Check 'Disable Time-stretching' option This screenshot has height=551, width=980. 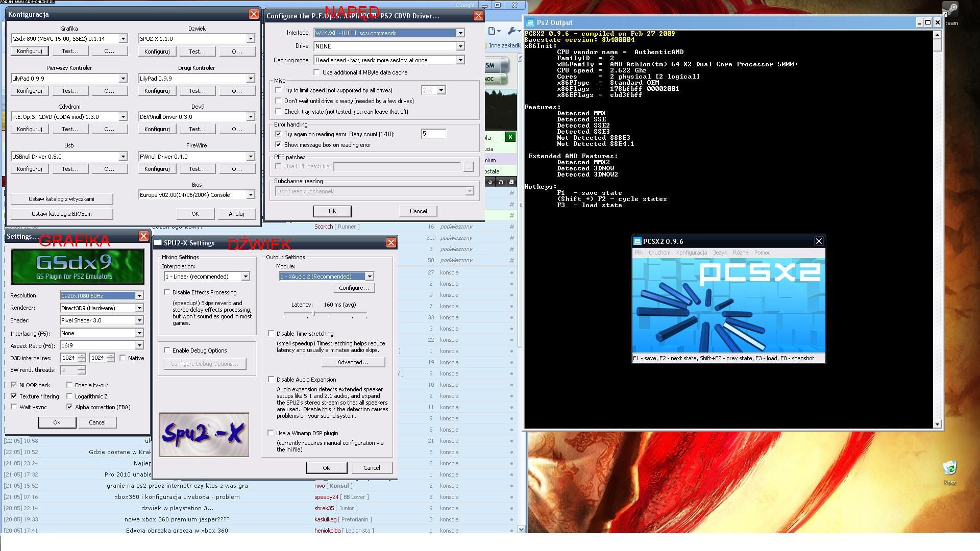[x=271, y=333]
